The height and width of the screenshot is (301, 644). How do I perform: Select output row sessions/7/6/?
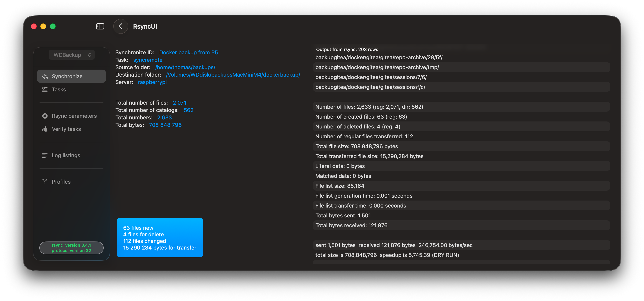coord(461,77)
